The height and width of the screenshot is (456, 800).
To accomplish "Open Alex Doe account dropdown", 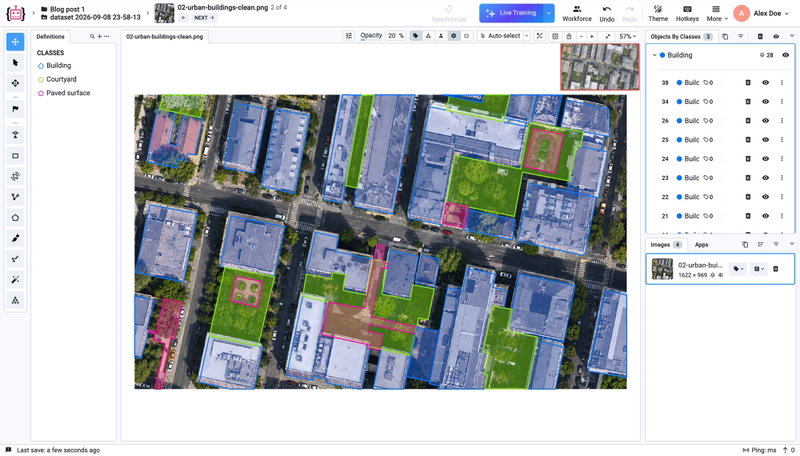I will [x=761, y=13].
